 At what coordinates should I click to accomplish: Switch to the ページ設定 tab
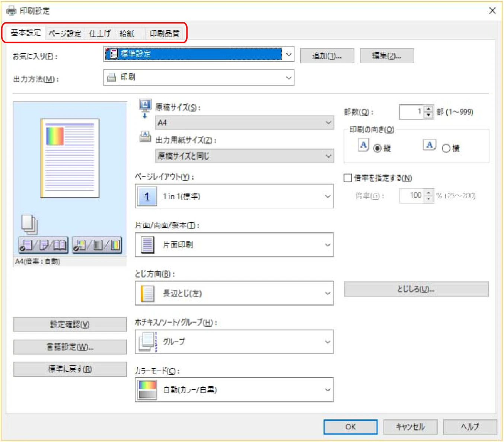pyautogui.click(x=65, y=33)
